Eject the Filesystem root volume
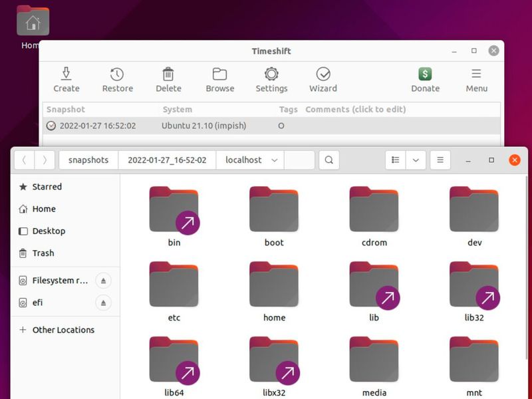Image resolution: width=532 pixels, height=399 pixels. [103, 281]
